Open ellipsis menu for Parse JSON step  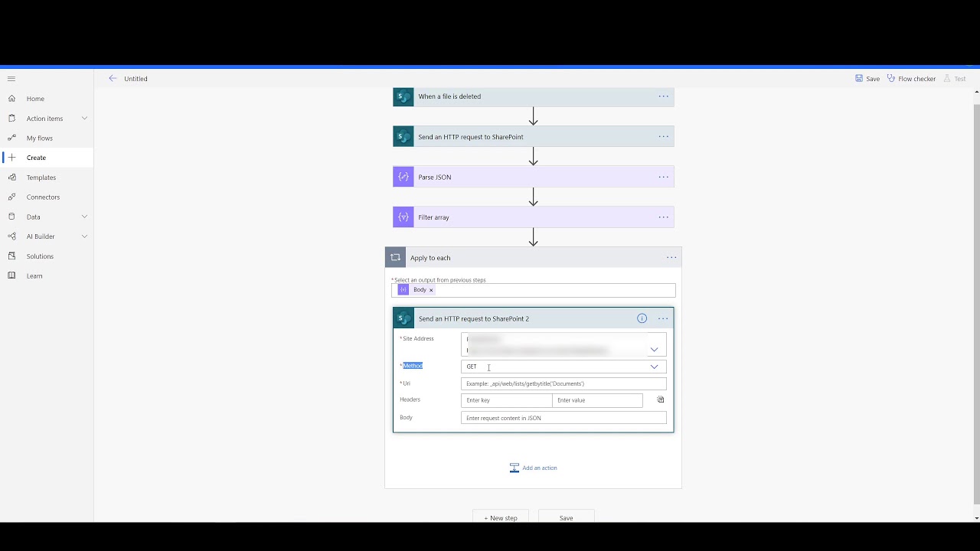click(x=664, y=177)
